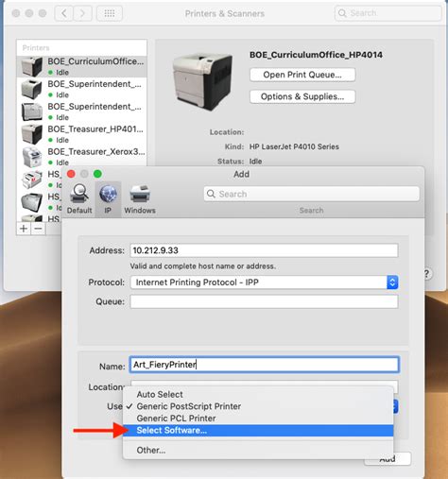Image resolution: width=448 pixels, height=479 pixels.
Task: Open help with the question mark button
Action: [x=427, y=274]
